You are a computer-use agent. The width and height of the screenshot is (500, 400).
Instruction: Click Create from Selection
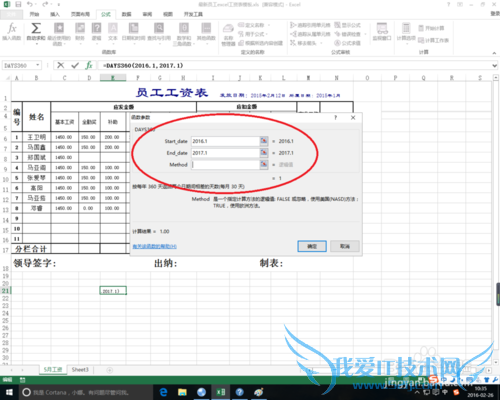[x=261, y=43]
